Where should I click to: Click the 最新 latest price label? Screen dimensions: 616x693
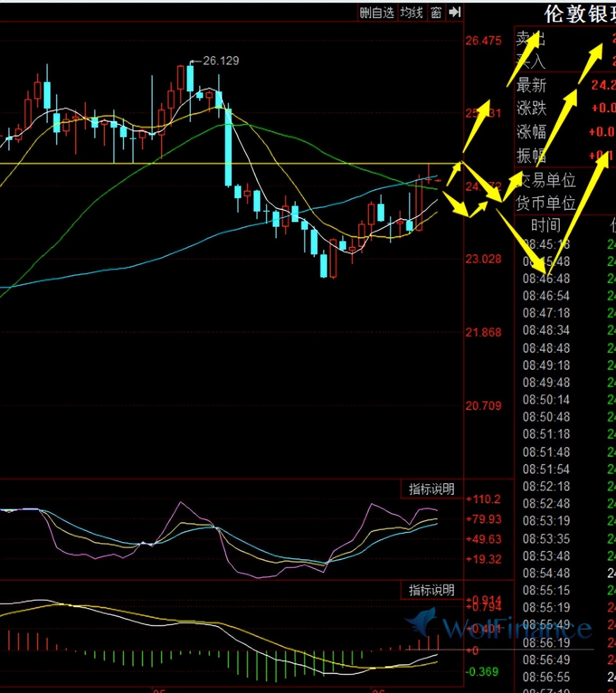tap(531, 85)
